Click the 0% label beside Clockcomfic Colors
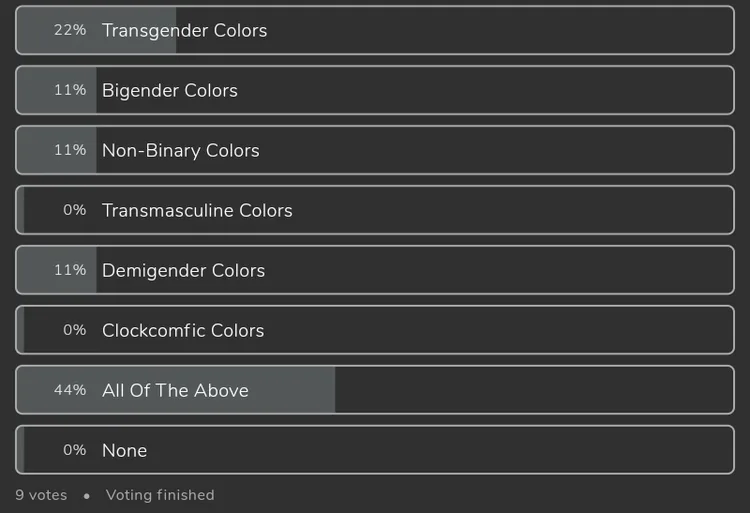Screen dimensions: 750x513 [75, 330]
